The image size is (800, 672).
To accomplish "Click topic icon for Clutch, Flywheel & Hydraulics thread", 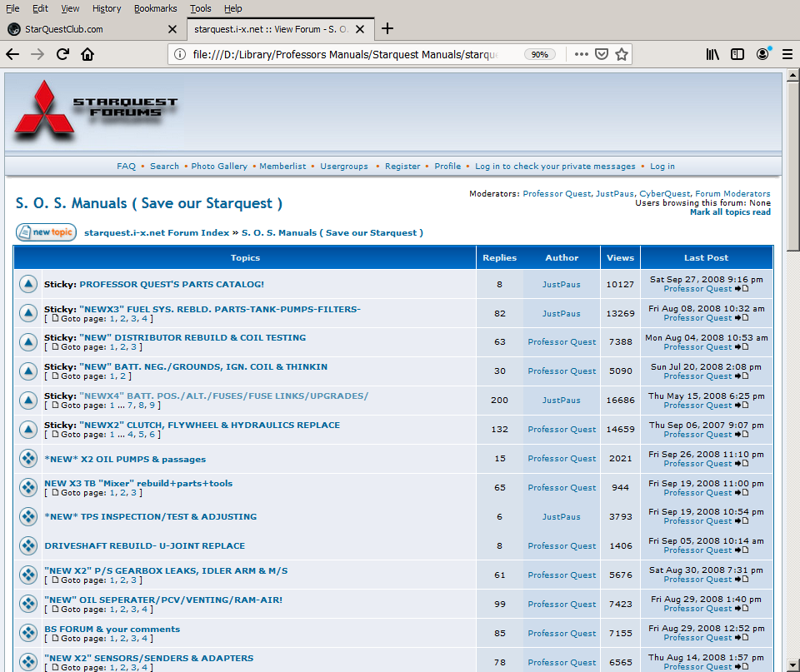I will (x=28, y=430).
